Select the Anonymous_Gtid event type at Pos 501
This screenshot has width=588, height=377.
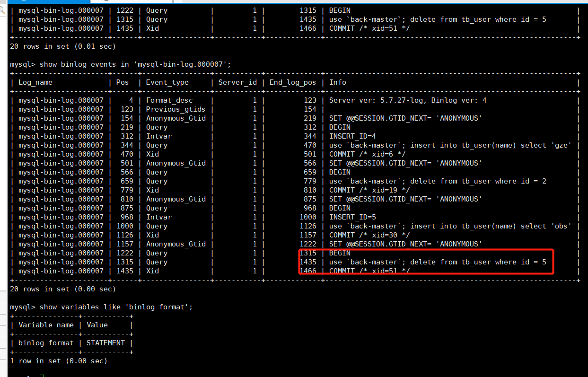pyautogui.click(x=176, y=163)
